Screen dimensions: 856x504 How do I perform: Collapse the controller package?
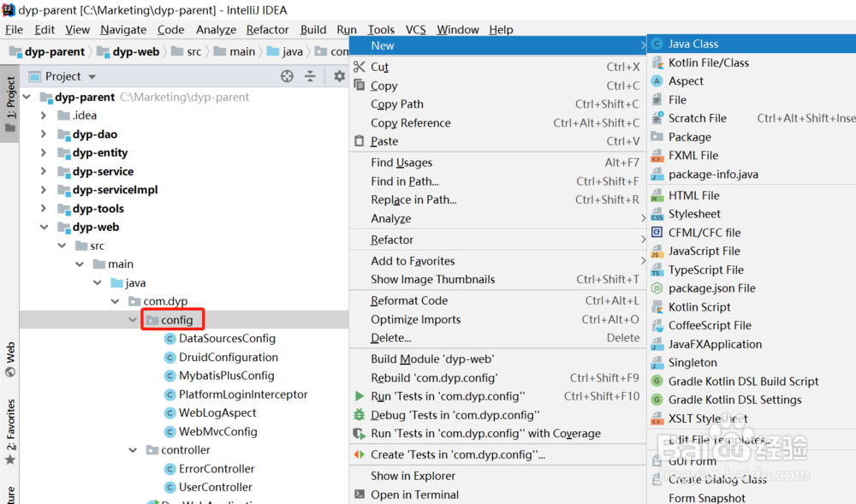pos(133,450)
